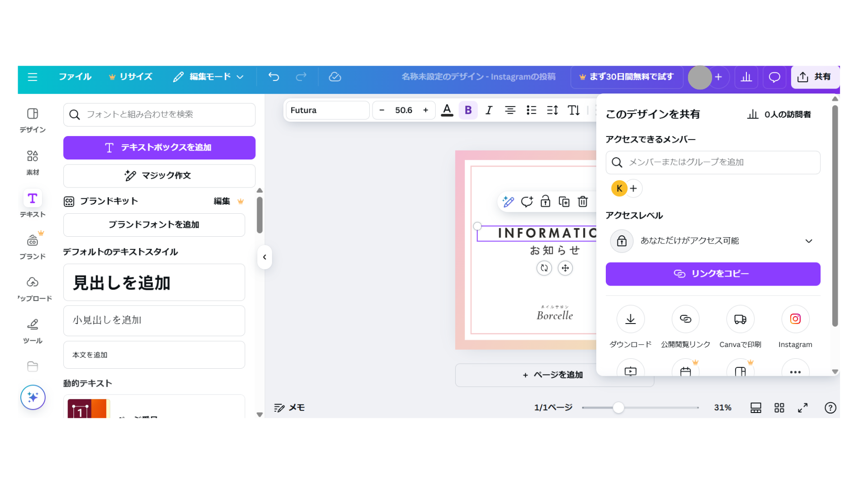Click the Magic Write pencil on floating toolbar
The height and width of the screenshot is (488, 868).
pyautogui.click(x=508, y=202)
